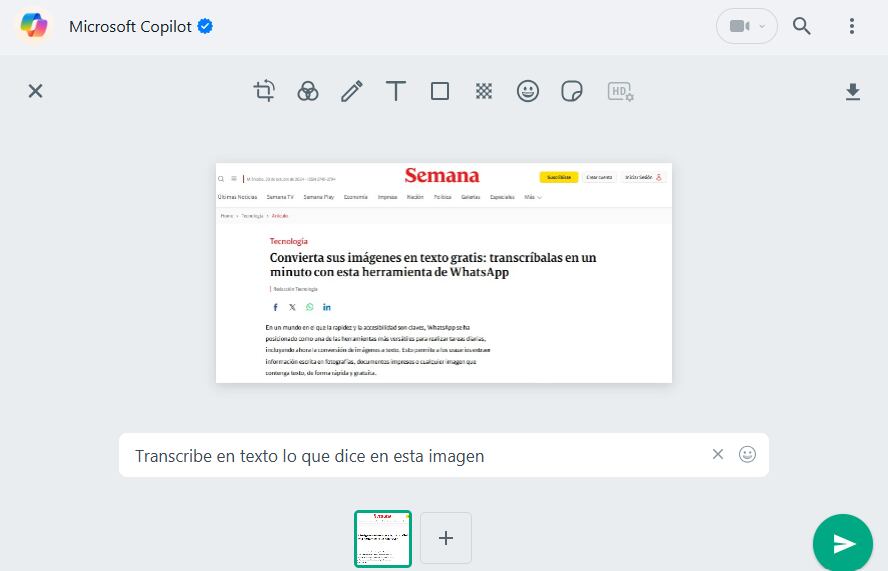Open the color filters tool

[x=308, y=91]
